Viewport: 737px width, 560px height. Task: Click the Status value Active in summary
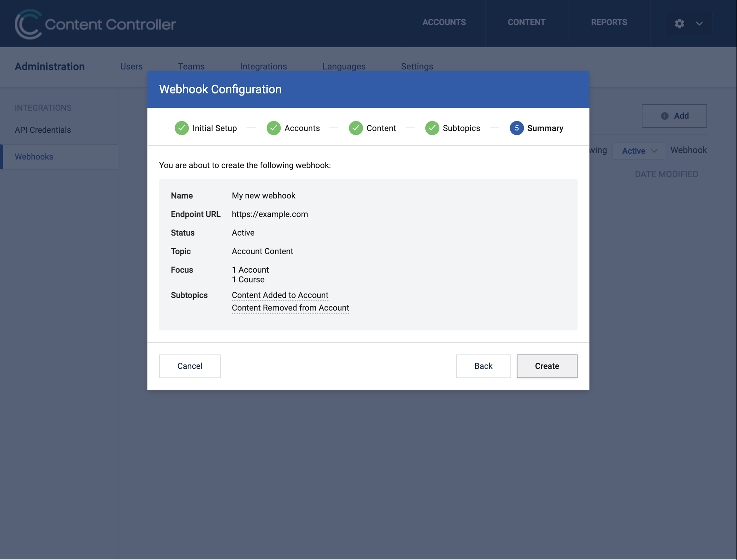[x=243, y=233]
